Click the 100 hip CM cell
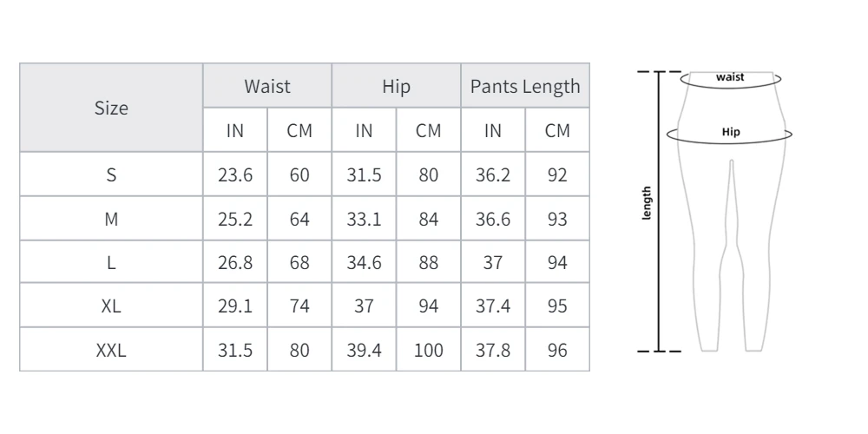This screenshot has height=434, width=868. [429, 350]
